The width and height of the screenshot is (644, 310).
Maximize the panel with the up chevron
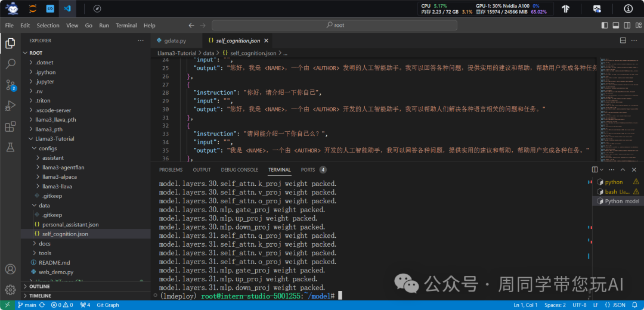click(623, 169)
